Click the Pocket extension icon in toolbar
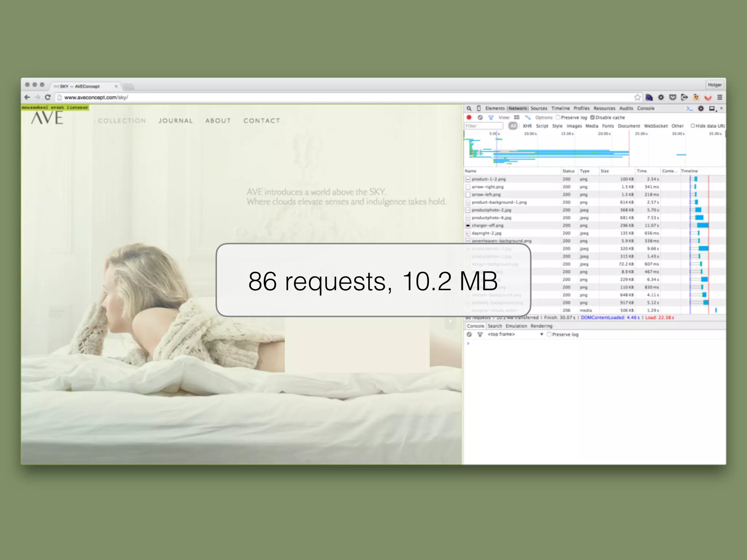Screen dimensions: 747x560 click(673, 97)
